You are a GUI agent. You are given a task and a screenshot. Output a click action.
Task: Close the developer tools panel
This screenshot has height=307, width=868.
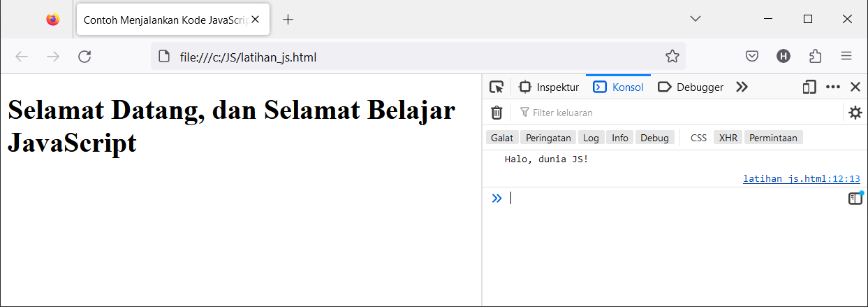pyautogui.click(x=855, y=87)
